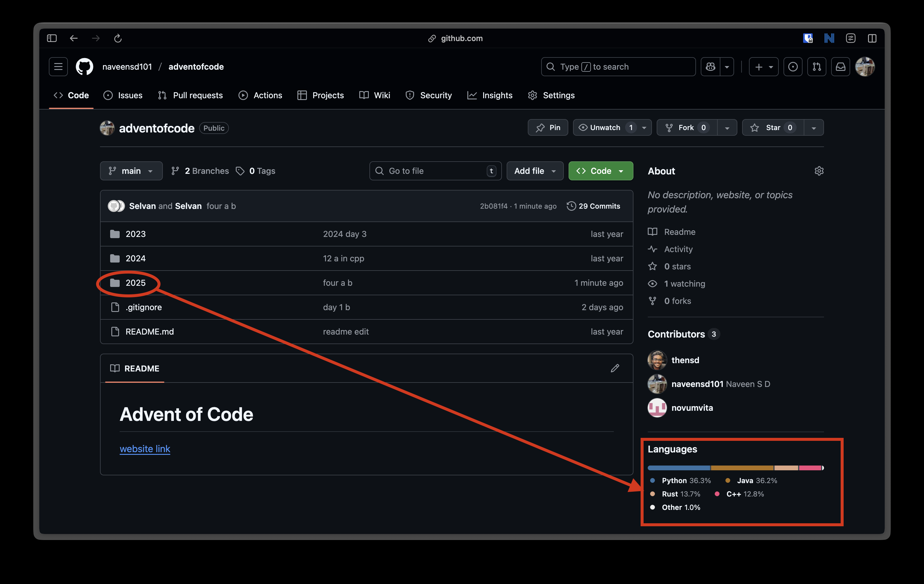The width and height of the screenshot is (924, 584).
Task: Expand the main branch dropdown
Action: 131,171
